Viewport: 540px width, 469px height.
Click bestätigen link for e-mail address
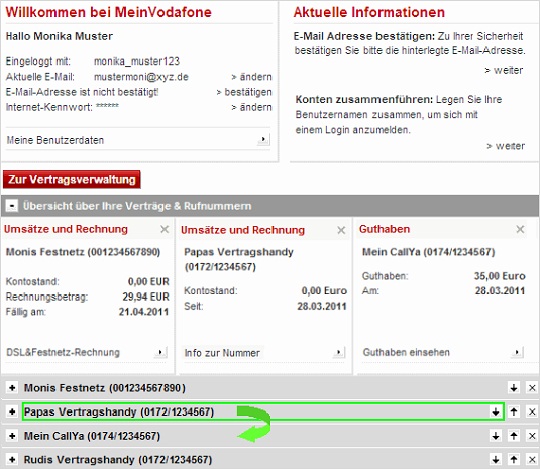(244, 92)
